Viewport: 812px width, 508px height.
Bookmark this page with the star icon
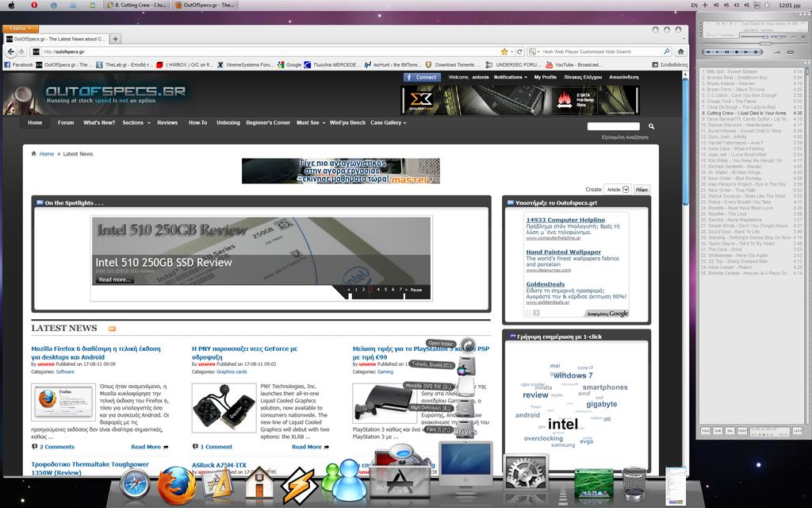click(504, 52)
